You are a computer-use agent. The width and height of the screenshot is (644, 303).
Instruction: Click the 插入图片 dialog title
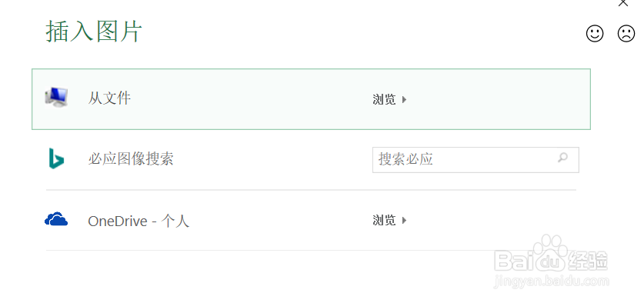94,32
